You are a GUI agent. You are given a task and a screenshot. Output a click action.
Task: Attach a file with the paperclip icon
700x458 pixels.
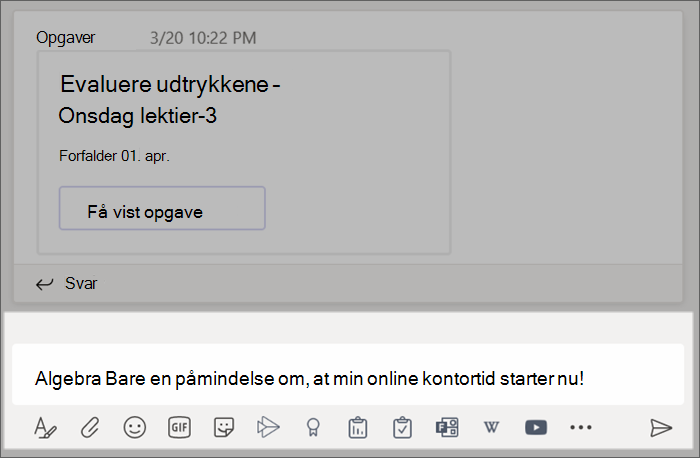tap(90, 428)
